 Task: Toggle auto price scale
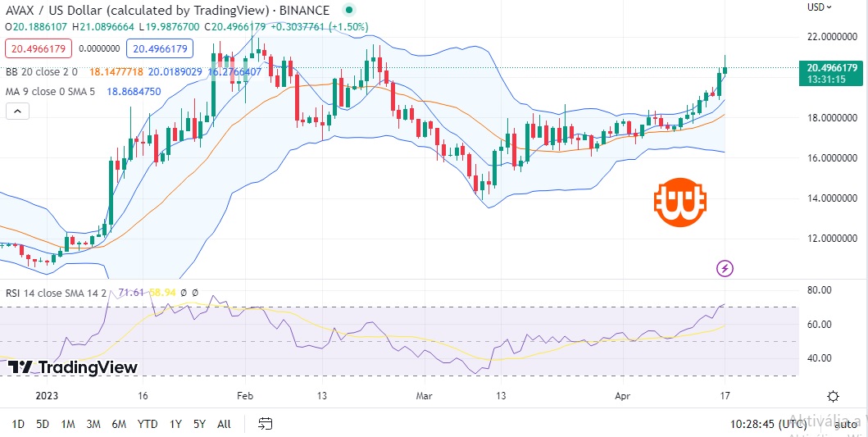coord(845,424)
